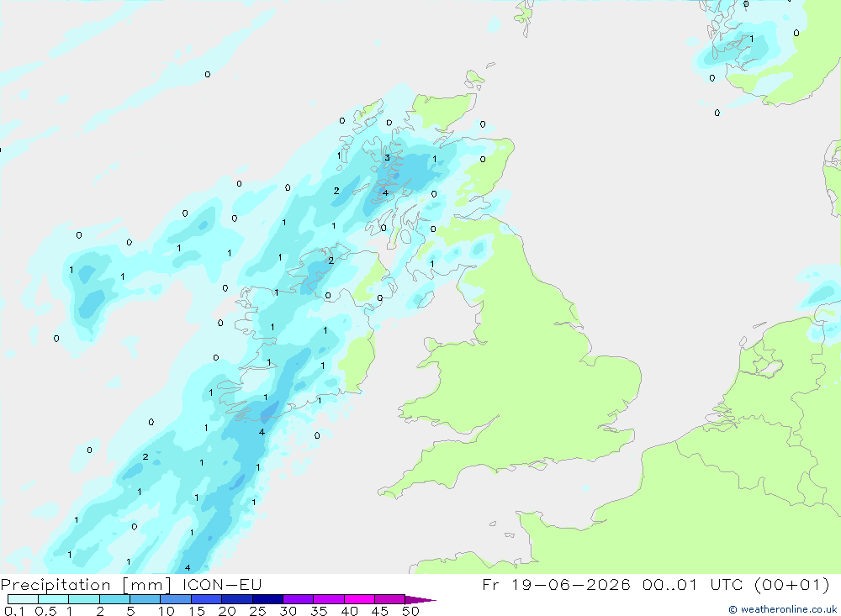Click the '10' legend scale label
This screenshot has width=841, height=616.
tap(167, 611)
